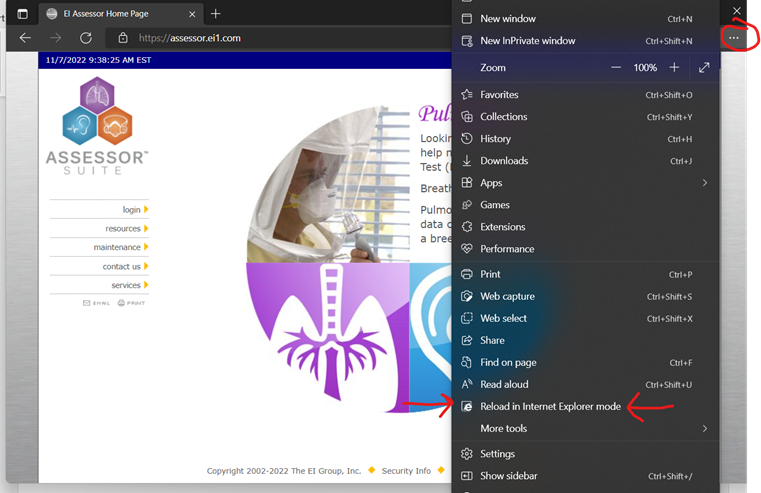Open Collections from the menu
The width and height of the screenshot is (761, 493).
click(x=585, y=116)
